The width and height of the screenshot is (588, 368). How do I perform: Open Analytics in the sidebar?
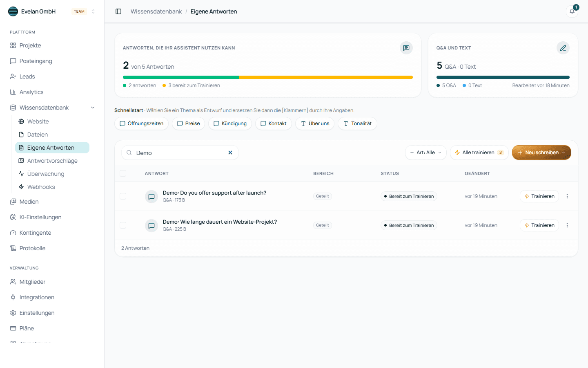tap(52, 92)
